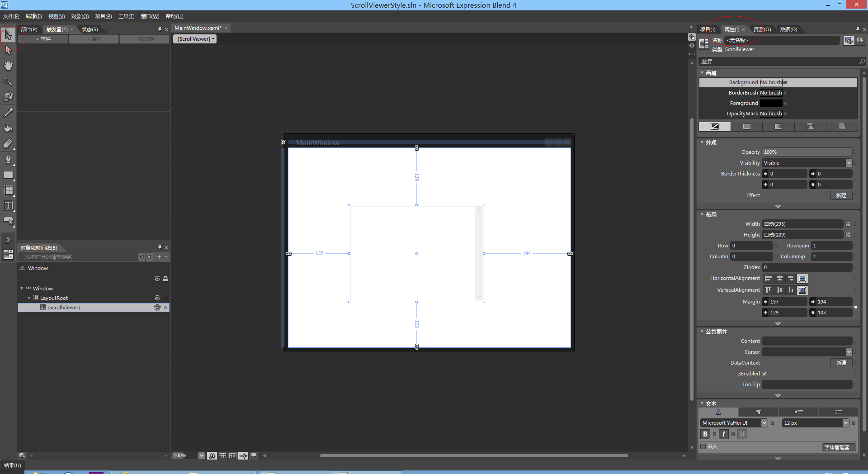Click the + 事件 button
Viewport: 868px width, 474px height.
click(43, 39)
